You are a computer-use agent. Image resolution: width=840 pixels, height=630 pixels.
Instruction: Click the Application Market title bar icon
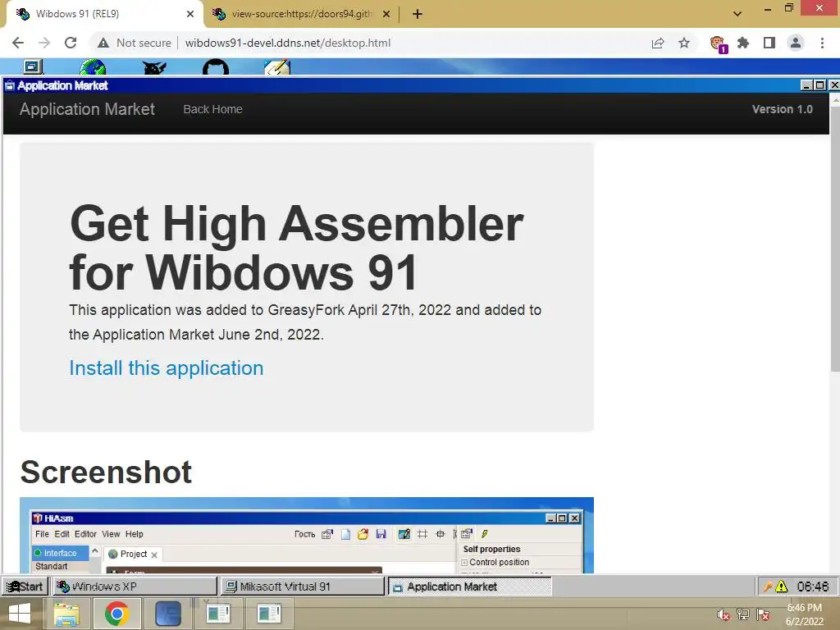(x=10, y=85)
